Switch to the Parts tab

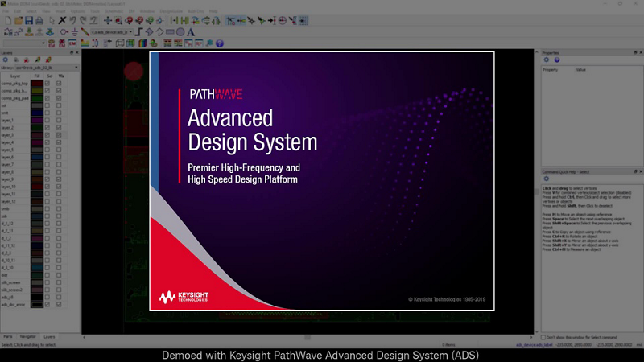click(x=8, y=336)
